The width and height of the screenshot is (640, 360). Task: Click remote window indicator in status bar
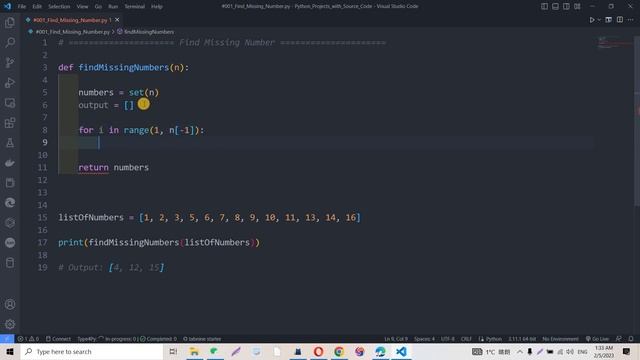[x=7, y=339]
